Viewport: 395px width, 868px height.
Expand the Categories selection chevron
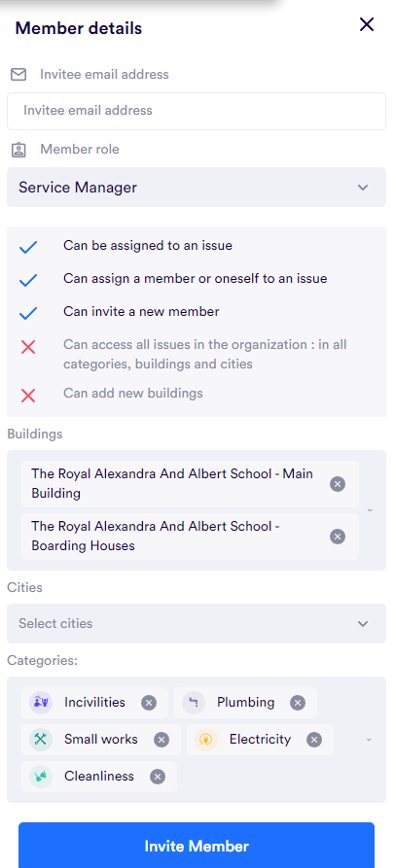369,740
